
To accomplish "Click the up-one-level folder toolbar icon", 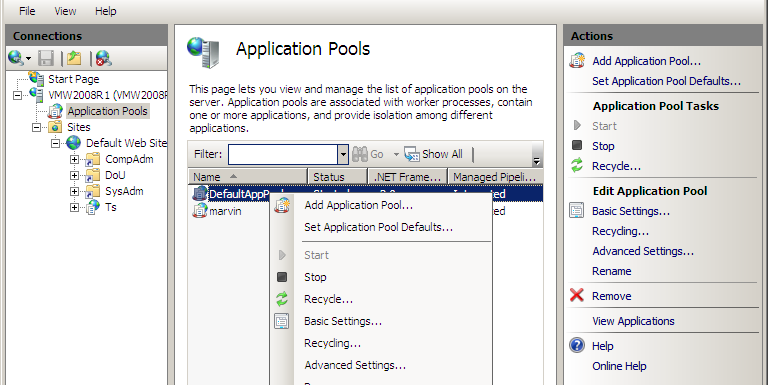I will [x=74, y=58].
